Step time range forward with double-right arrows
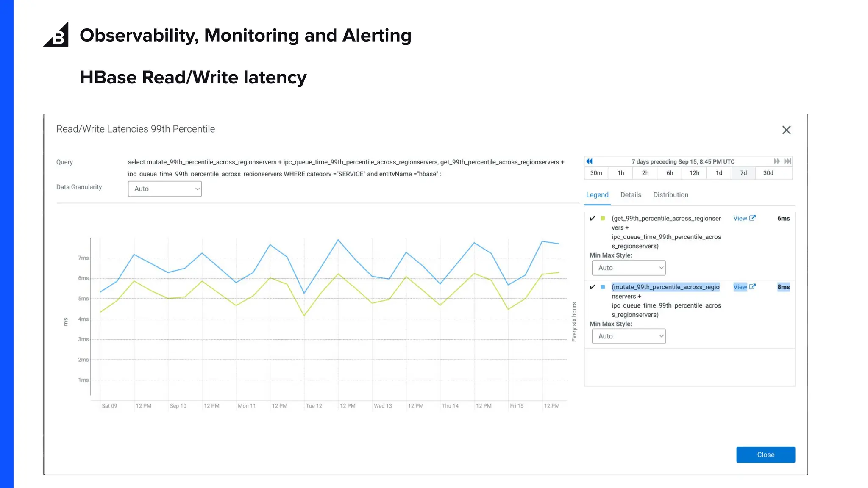This screenshot has width=868, height=488. 777,161
